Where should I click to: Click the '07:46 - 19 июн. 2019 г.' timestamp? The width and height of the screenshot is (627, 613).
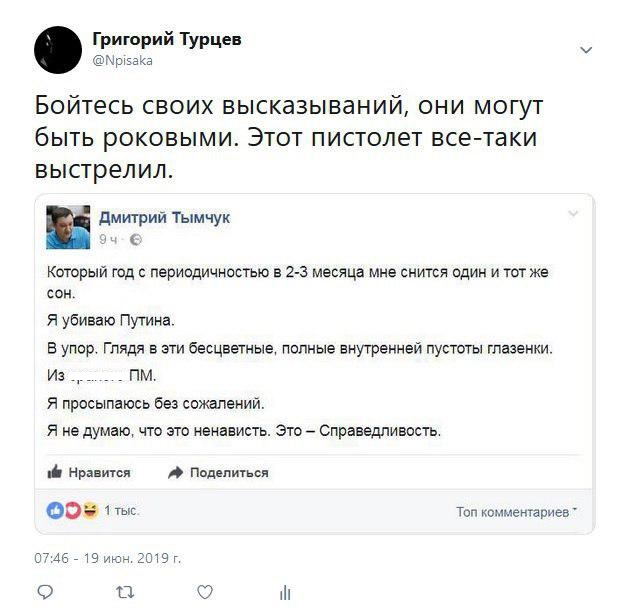click(x=107, y=557)
